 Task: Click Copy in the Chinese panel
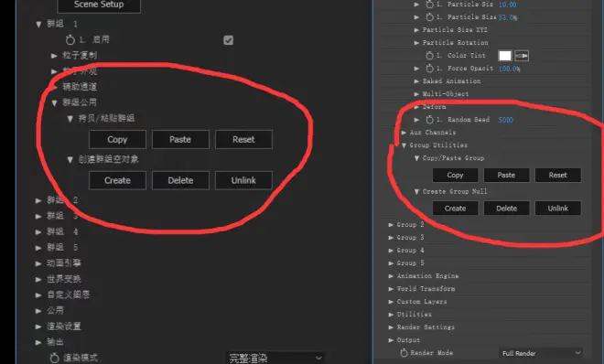117,139
